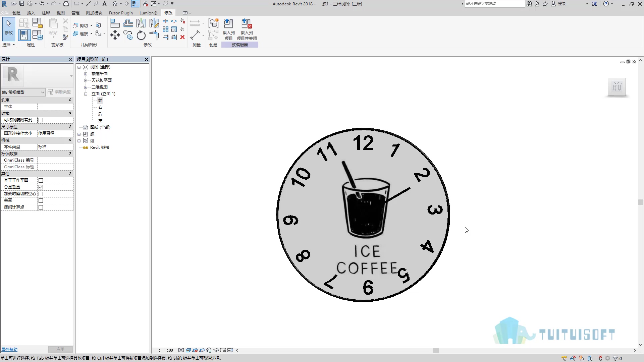Open the 插入 ribbon tab
This screenshot has height=362, width=644.
pos(31,13)
